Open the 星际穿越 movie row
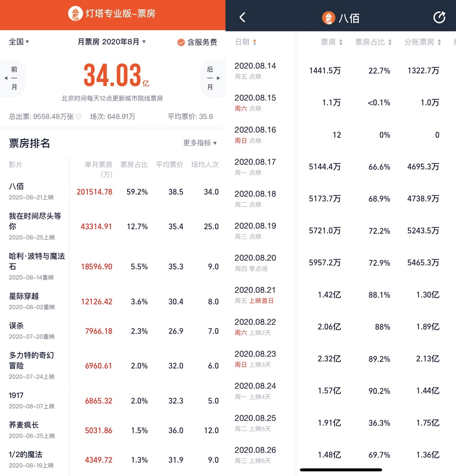Image resolution: width=456 pixels, height=476 pixels. point(113,301)
